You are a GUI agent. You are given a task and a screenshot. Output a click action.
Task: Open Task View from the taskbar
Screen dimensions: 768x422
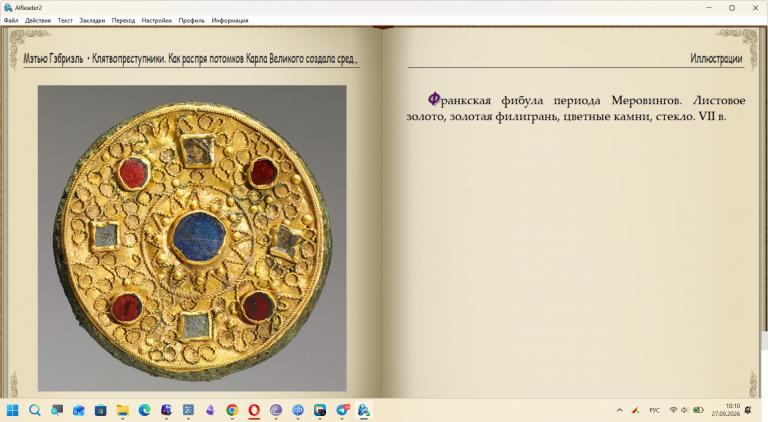(x=57, y=410)
